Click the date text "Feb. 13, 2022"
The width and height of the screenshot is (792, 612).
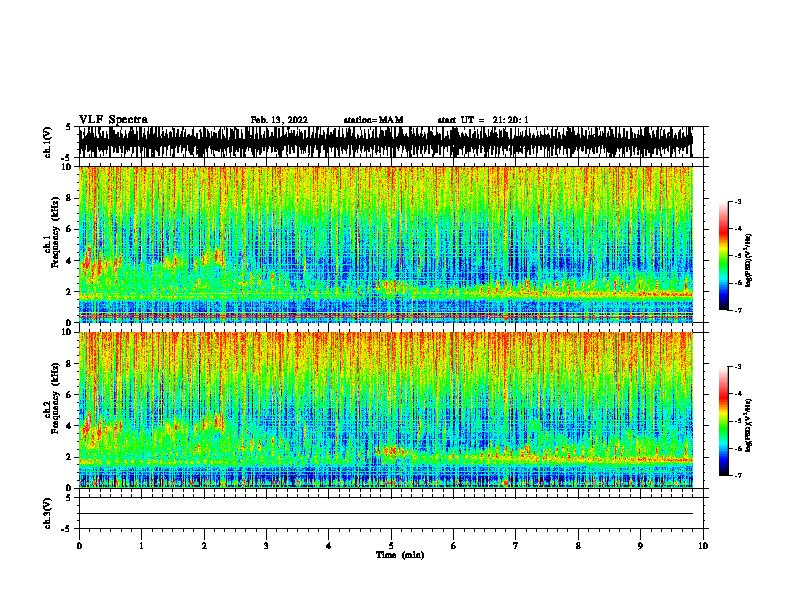279,120
